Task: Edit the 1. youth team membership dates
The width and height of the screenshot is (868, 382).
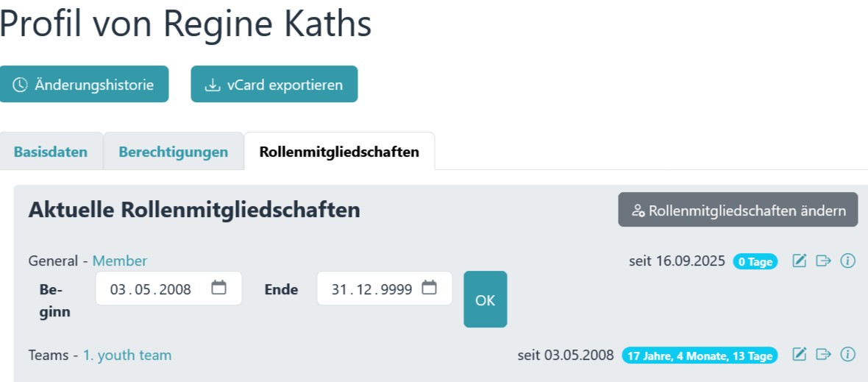Action: tap(800, 355)
